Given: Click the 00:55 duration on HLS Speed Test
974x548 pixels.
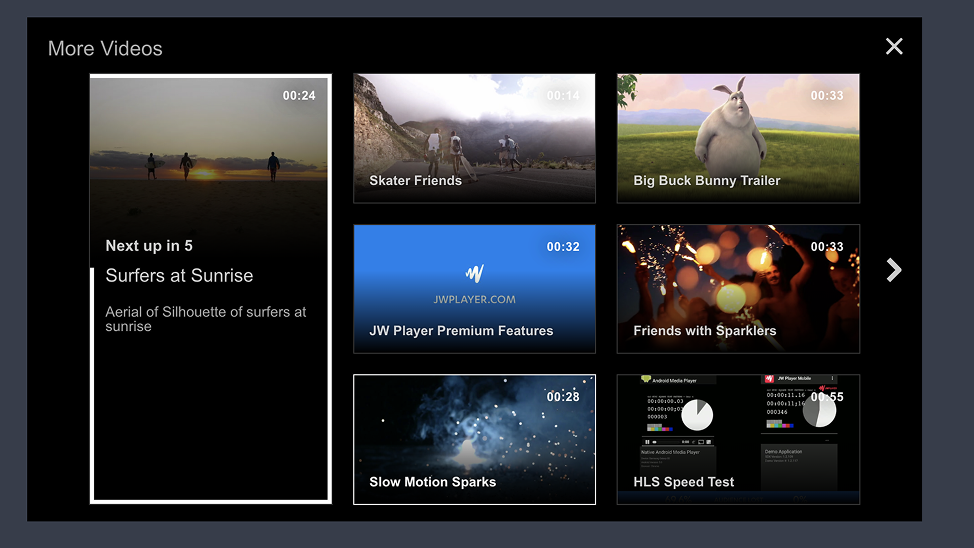Looking at the screenshot, I should pos(827,397).
